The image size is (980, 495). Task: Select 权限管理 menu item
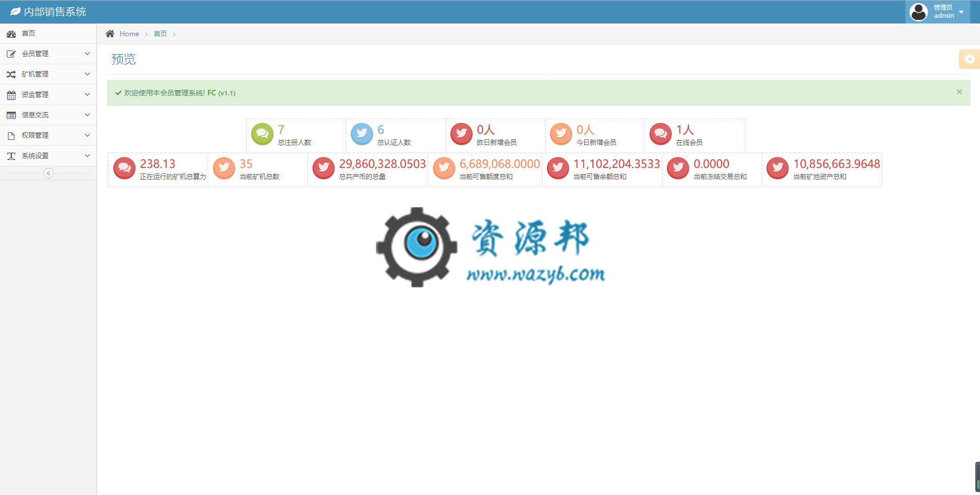tap(48, 135)
